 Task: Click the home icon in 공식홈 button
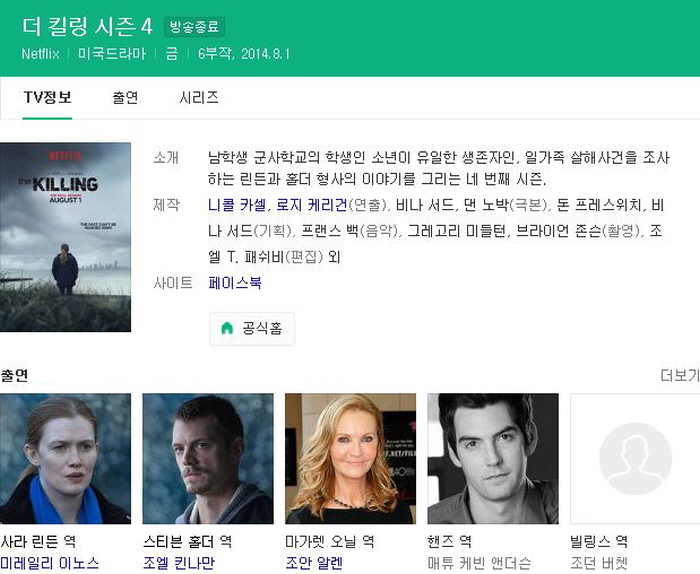click(227, 328)
